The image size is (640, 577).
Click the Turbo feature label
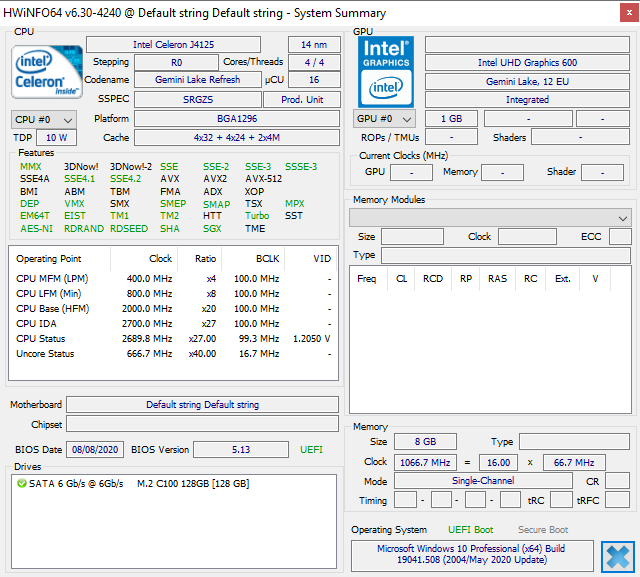(257, 215)
